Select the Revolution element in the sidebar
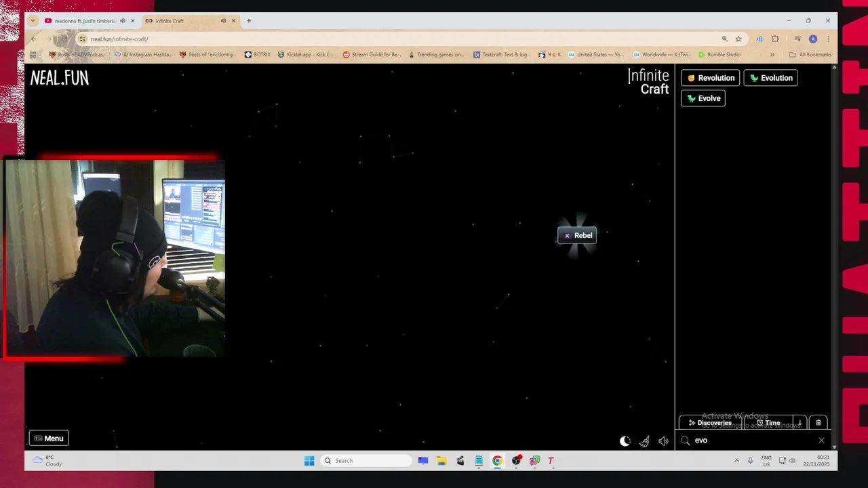Screen dimensions: 868x488 [710, 78]
